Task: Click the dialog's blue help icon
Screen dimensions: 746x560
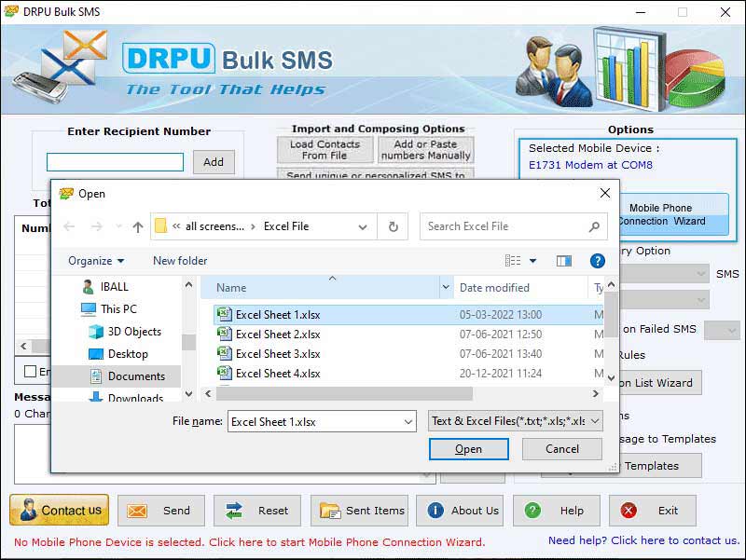Action: [x=598, y=261]
